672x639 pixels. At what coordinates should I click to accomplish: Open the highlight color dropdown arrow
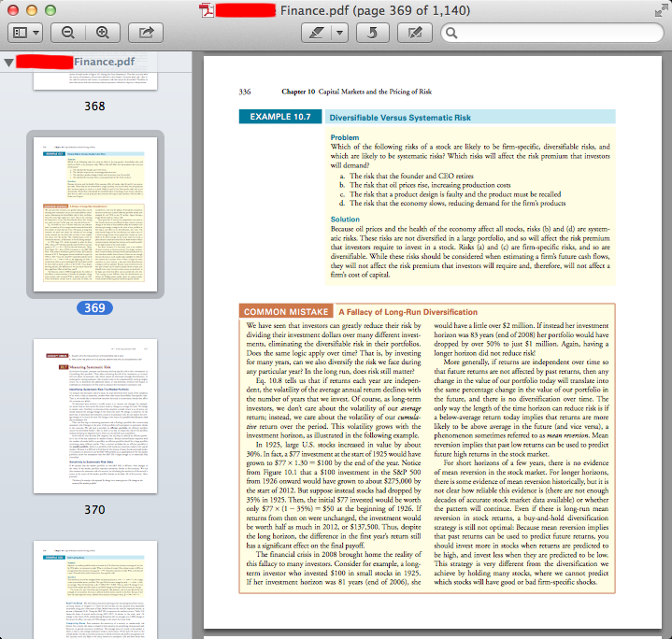point(340,33)
